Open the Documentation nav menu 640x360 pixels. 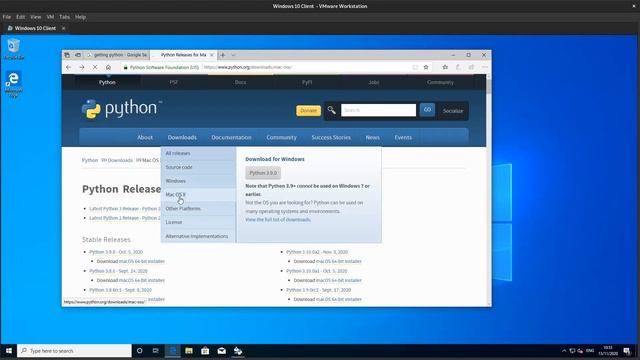tap(231, 138)
